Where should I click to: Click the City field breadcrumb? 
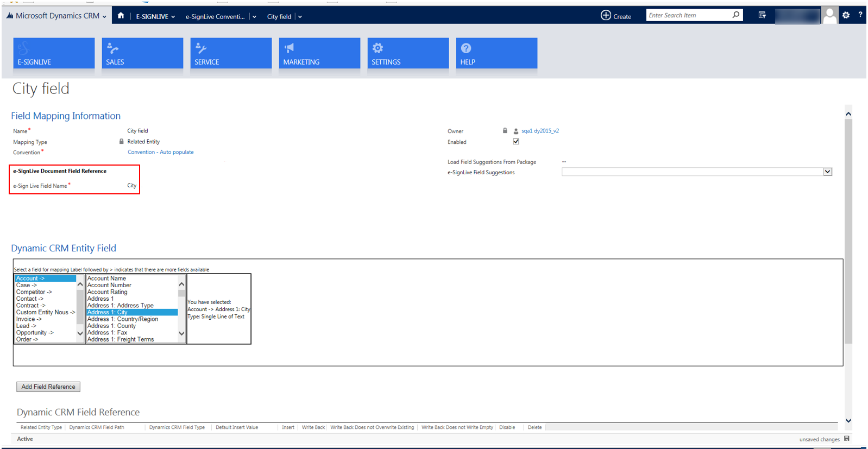(x=279, y=16)
